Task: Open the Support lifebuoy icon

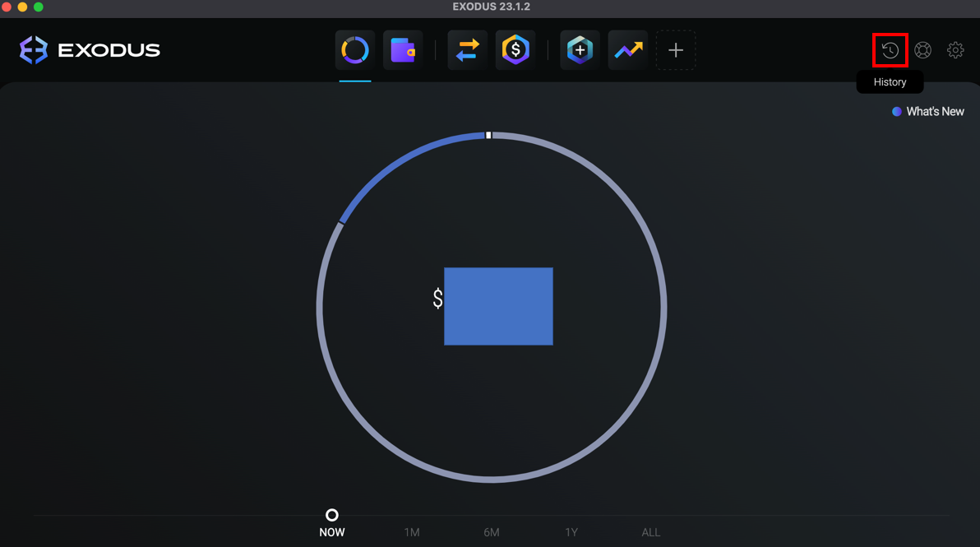Action: (x=923, y=50)
